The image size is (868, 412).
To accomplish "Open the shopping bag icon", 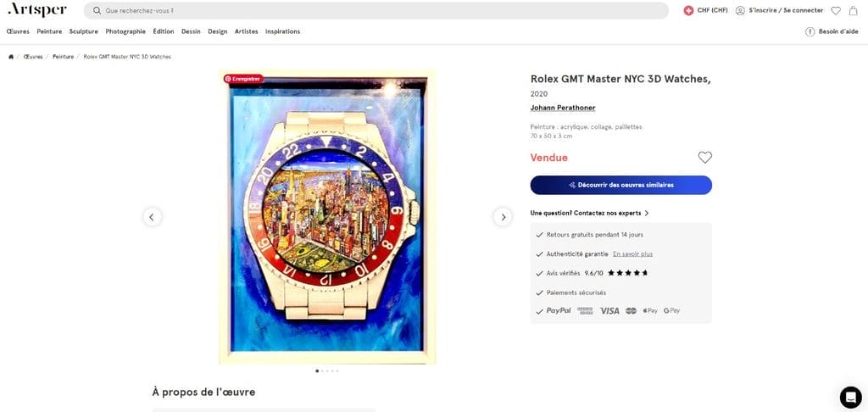I will pyautogui.click(x=853, y=10).
